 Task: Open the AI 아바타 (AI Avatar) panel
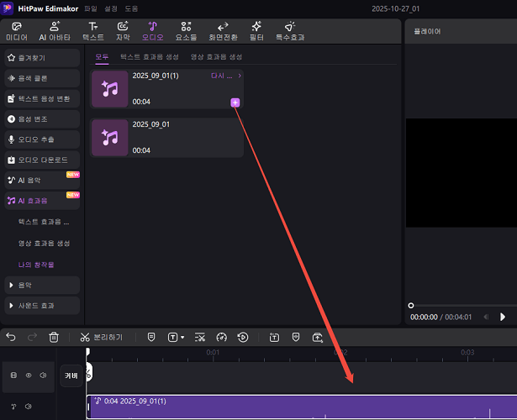point(55,31)
